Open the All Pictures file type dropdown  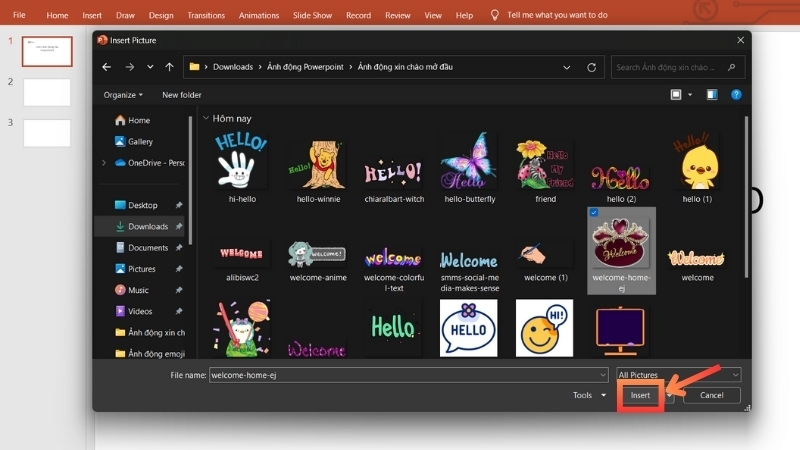[x=679, y=375]
